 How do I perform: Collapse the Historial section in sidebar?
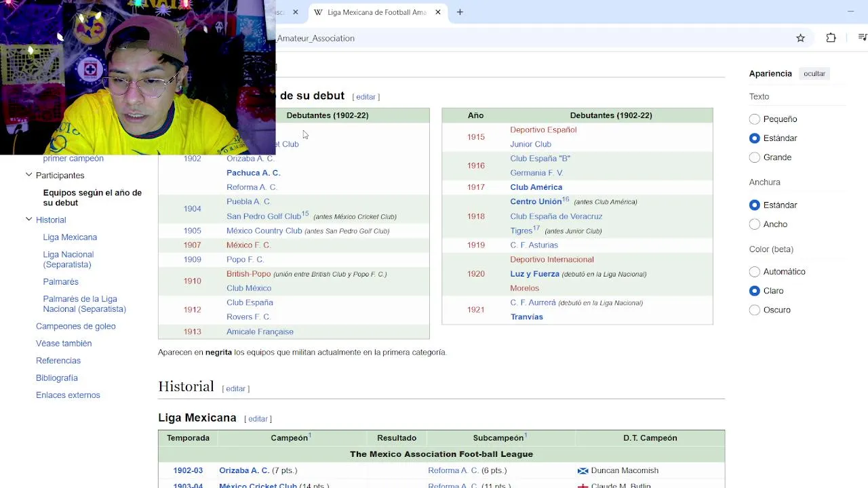tap(28, 220)
